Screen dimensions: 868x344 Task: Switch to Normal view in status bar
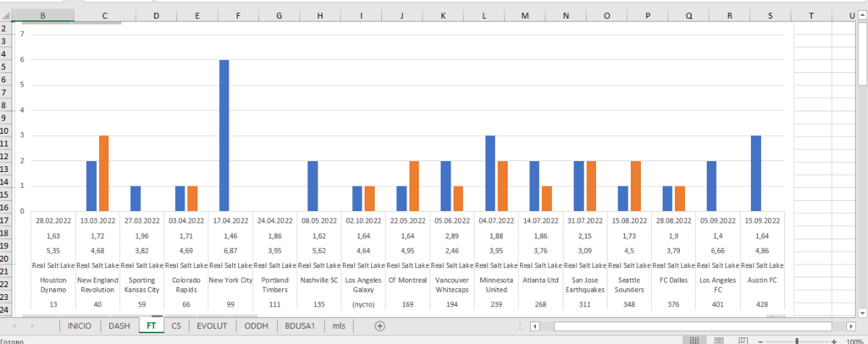[693, 340]
